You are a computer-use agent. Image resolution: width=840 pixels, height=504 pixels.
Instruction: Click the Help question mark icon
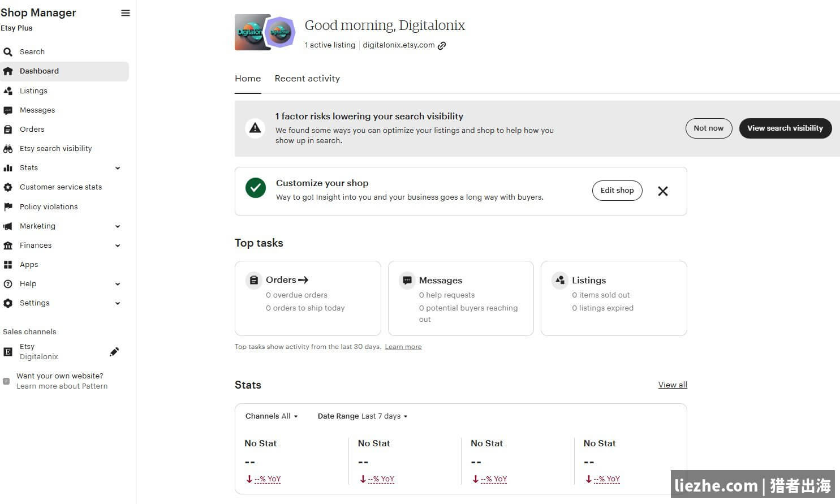pyautogui.click(x=8, y=284)
